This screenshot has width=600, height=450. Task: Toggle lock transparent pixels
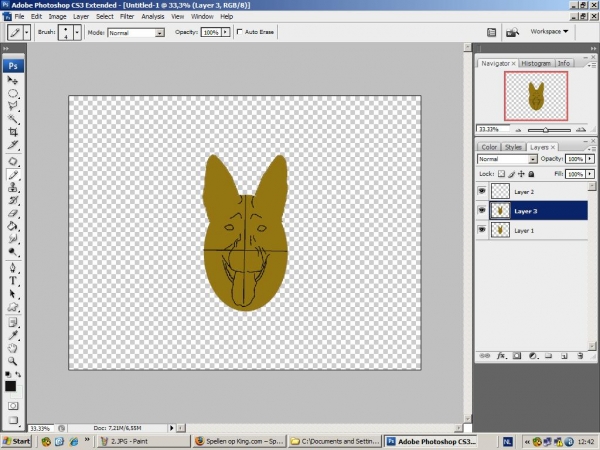pyautogui.click(x=501, y=174)
